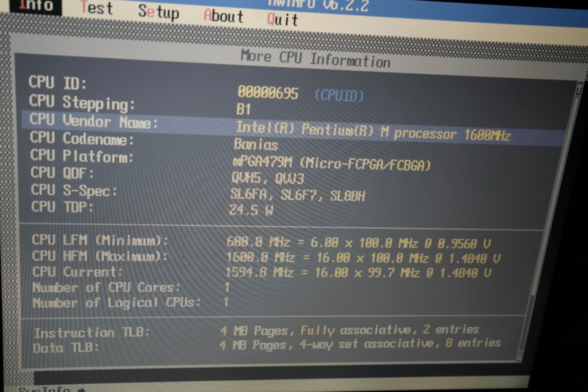Click the 'Number of Logical CPUs:' label
This screenshot has height=392, width=588.
pos(117,303)
